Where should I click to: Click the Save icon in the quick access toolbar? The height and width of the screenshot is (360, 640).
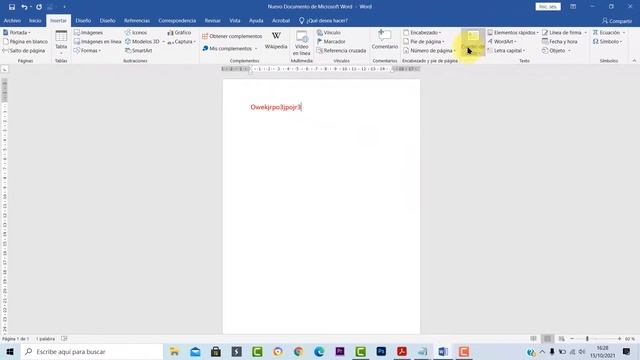(12, 7)
